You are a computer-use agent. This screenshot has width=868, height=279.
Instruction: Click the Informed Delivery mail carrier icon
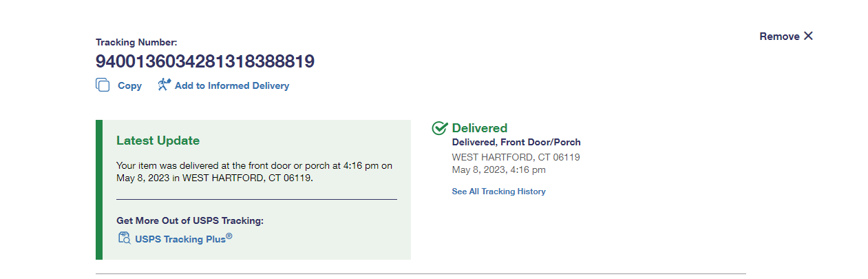tap(164, 85)
